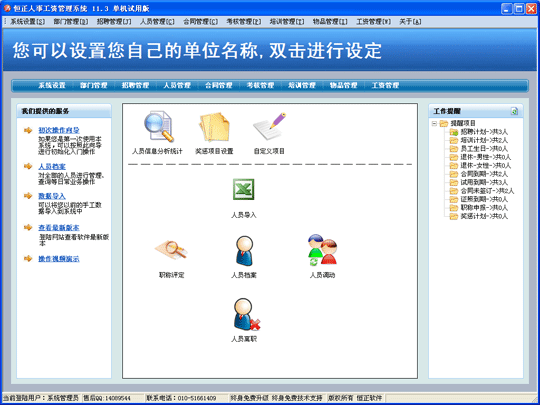Click the unit name banner heading text
The width and height of the screenshot is (540, 405).
(197, 51)
